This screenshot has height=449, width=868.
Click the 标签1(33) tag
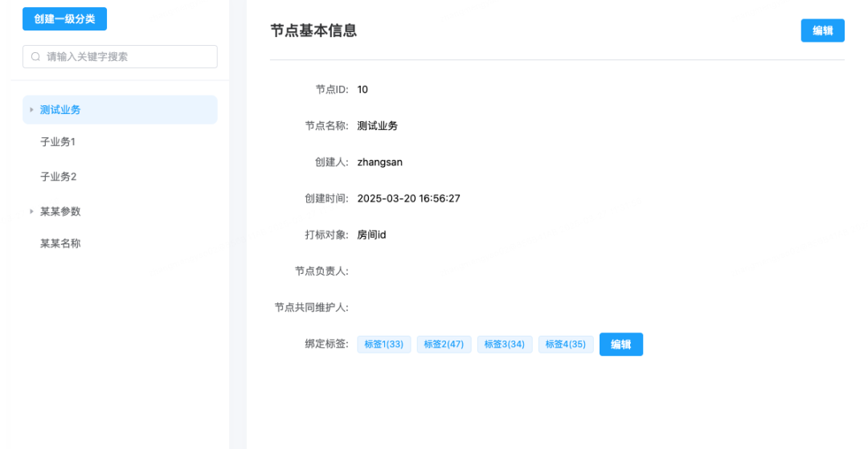coord(384,344)
